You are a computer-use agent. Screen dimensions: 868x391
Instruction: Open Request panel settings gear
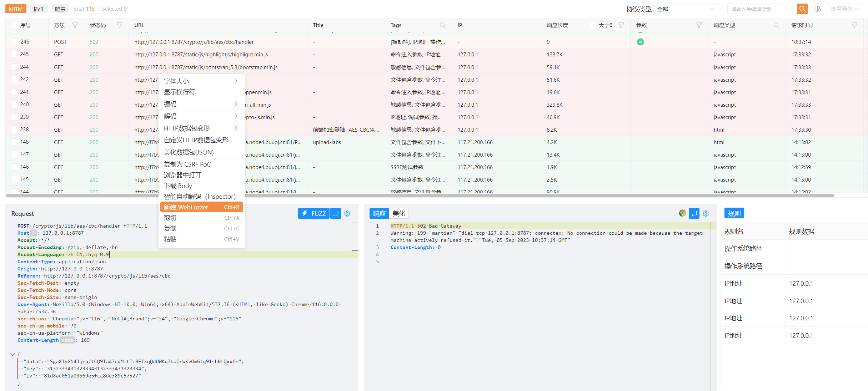point(347,213)
